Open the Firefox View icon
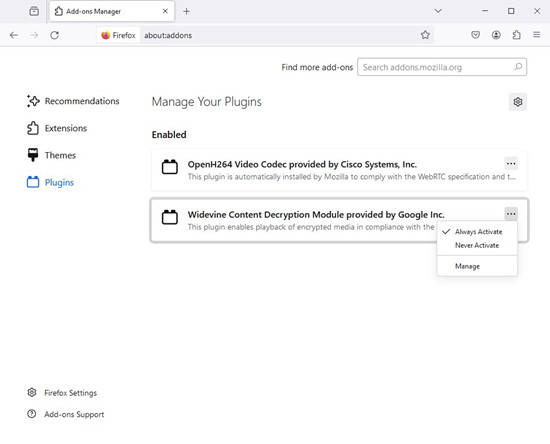The image size is (550, 444). point(34,11)
